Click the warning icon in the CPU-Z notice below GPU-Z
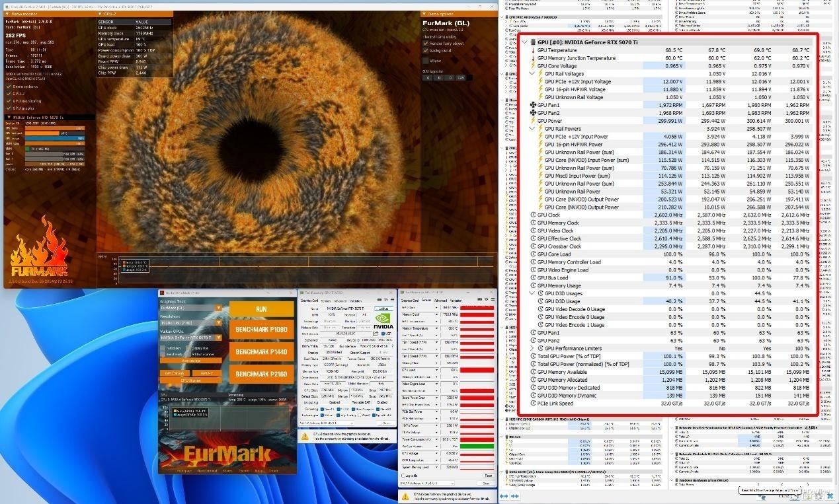This screenshot has height=504, width=839. pos(305,437)
